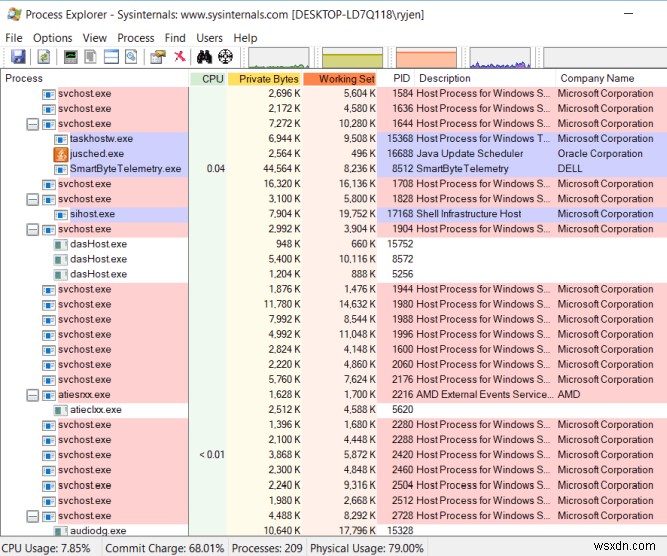667x556 pixels.
Task: Click the green CPU usage mini graph
Action: 279,57
